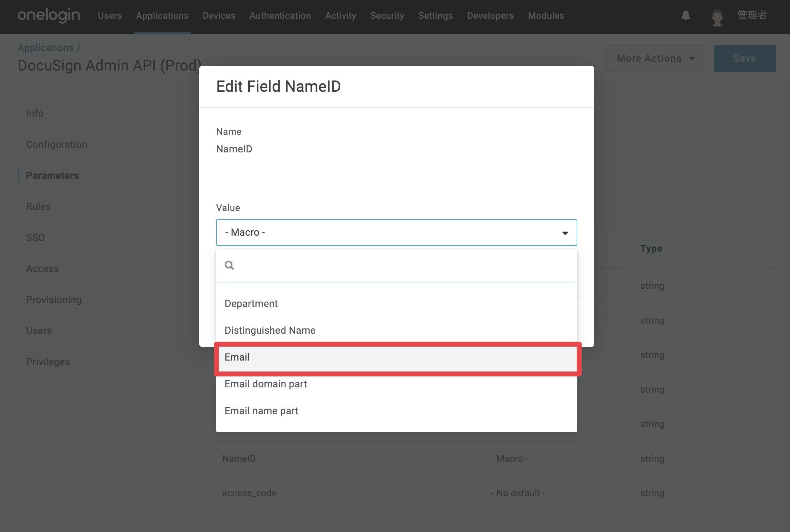
Task: Open the notifications bell
Action: pos(686,16)
